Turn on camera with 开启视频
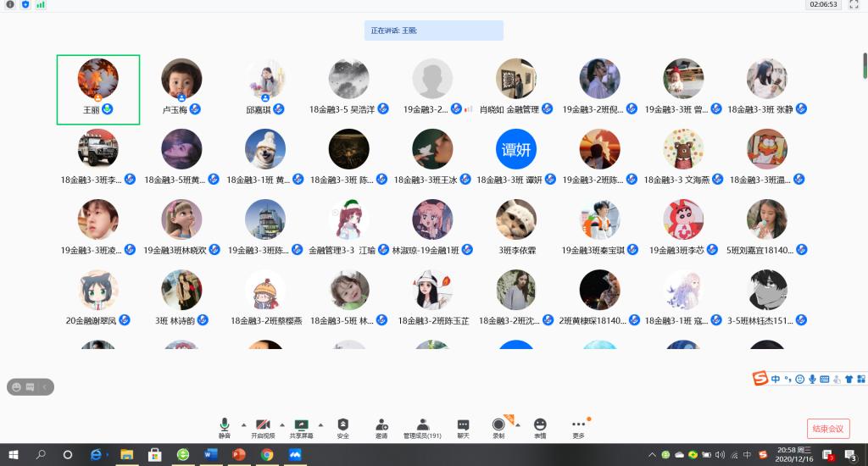 (x=263, y=427)
